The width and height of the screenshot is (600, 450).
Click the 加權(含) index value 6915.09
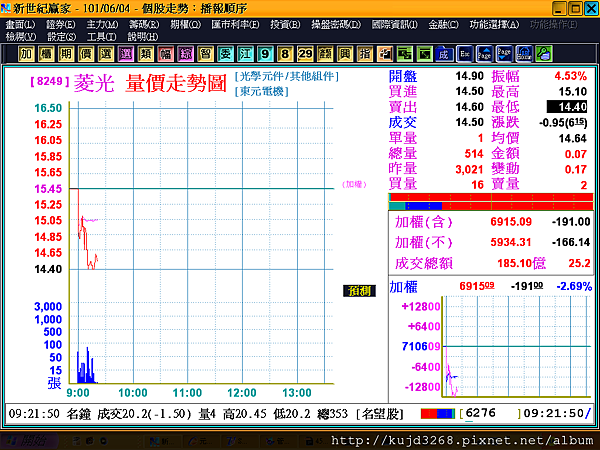[511, 222]
